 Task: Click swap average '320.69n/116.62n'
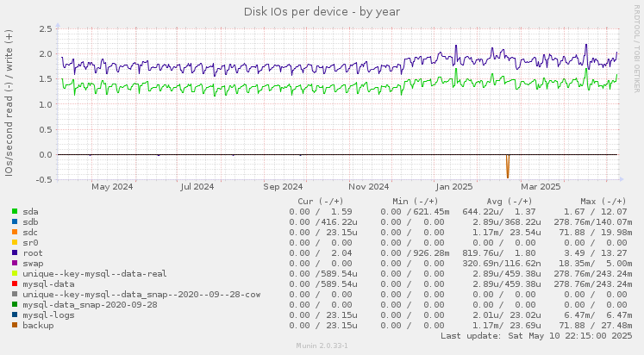coord(502,264)
